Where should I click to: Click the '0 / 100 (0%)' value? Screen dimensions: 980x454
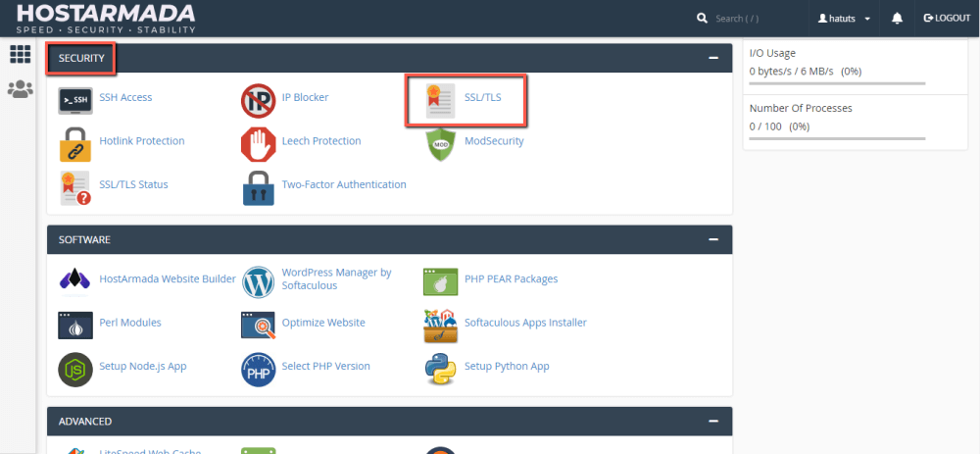779,126
